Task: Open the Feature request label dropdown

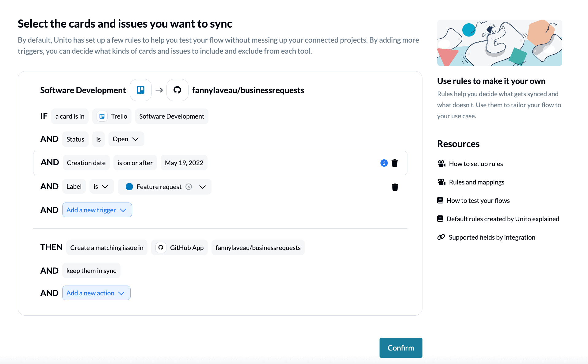Action: pos(202,187)
